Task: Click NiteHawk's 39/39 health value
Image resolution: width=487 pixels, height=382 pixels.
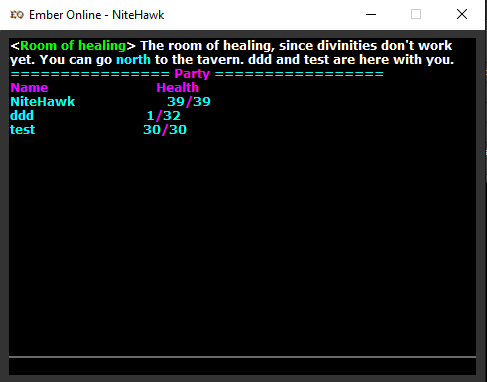Action: 189,102
